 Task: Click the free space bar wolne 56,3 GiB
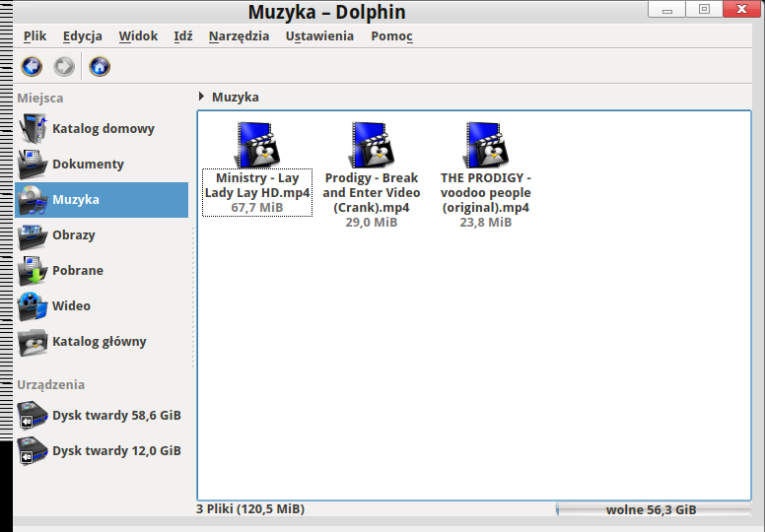[x=654, y=509]
